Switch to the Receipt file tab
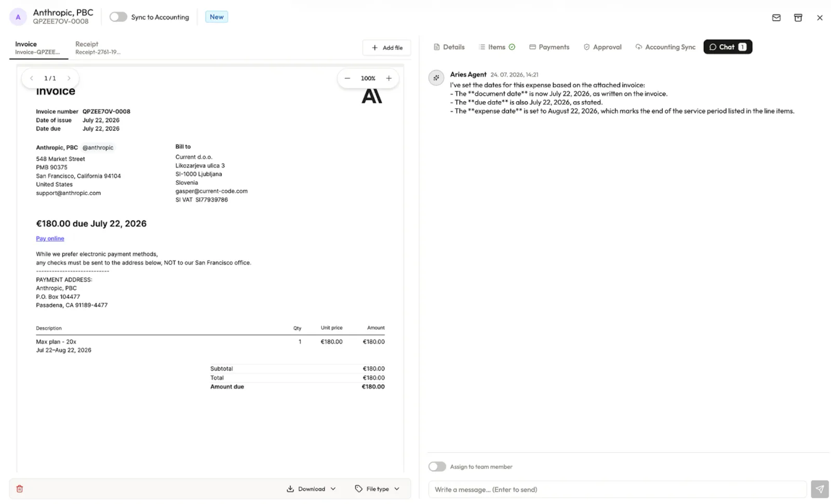This screenshot has width=831, height=504. [x=98, y=48]
